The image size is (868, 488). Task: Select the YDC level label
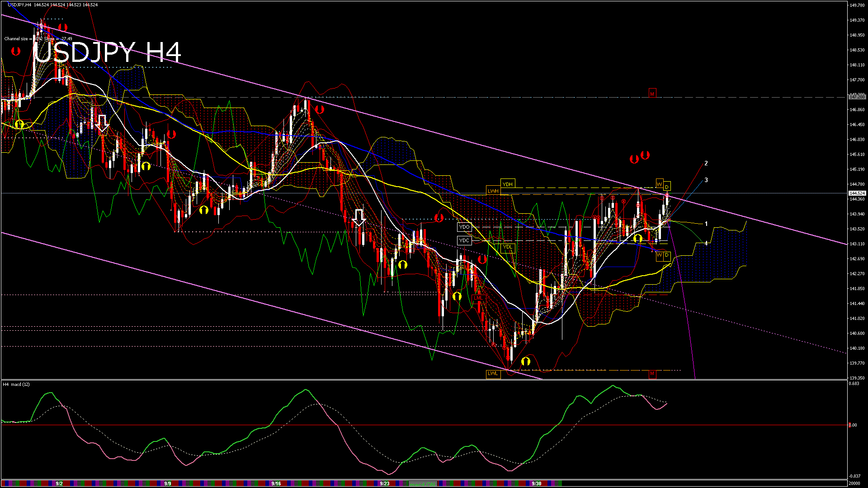pyautogui.click(x=464, y=240)
